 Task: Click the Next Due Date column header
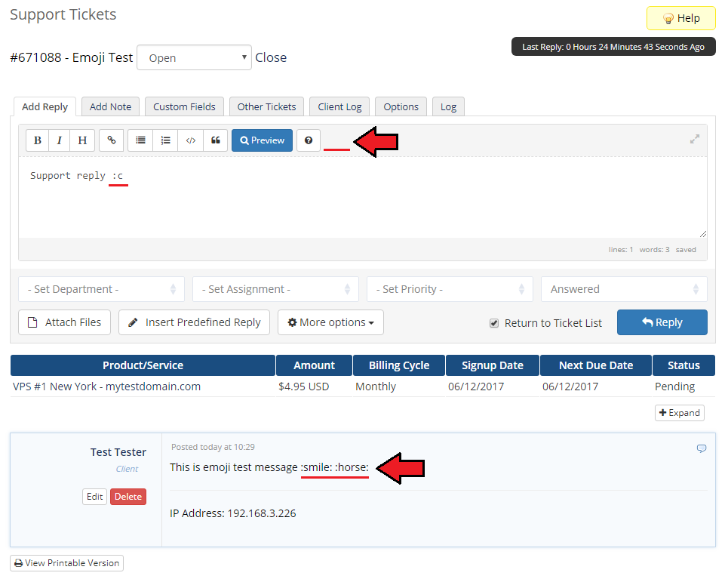pos(596,365)
